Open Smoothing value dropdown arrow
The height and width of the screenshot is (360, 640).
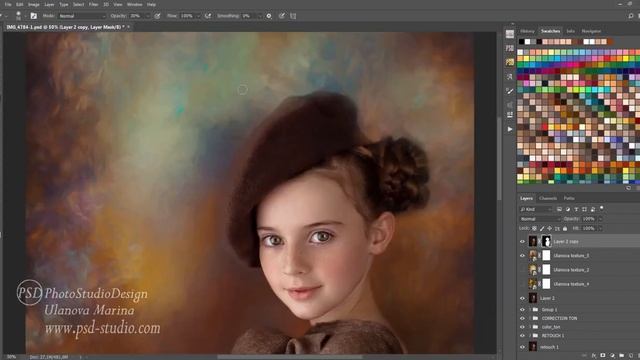[259, 16]
